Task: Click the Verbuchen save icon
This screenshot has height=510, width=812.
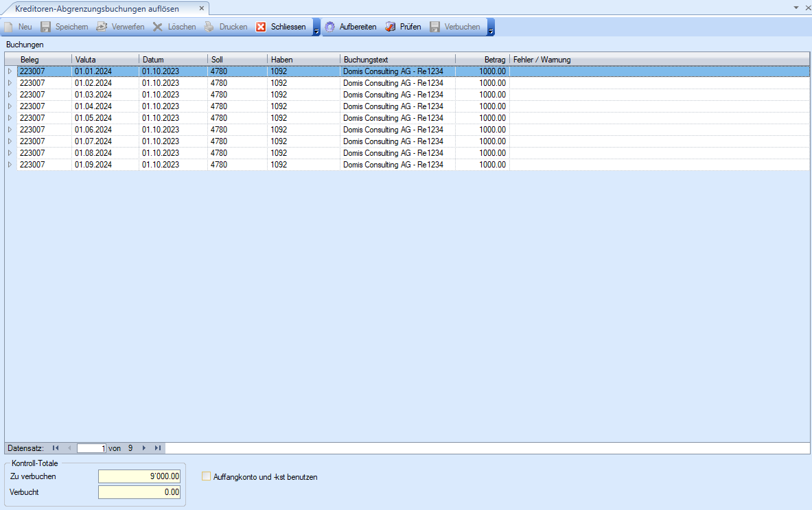Action: click(x=435, y=27)
